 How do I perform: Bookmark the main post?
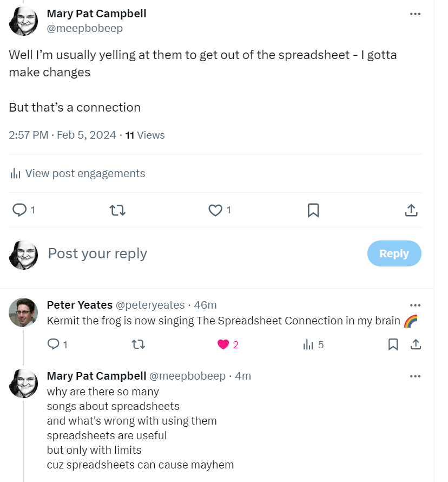(313, 210)
